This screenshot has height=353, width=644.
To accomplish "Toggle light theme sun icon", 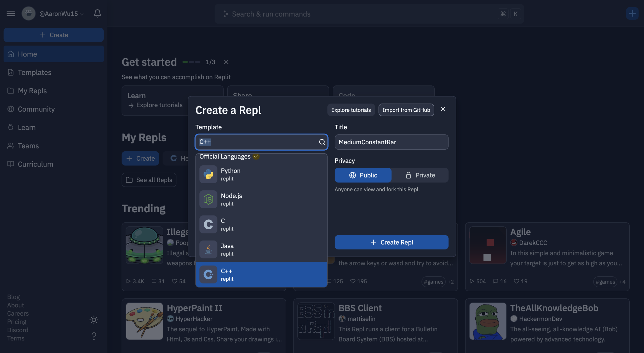I will (x=94, y=320).
